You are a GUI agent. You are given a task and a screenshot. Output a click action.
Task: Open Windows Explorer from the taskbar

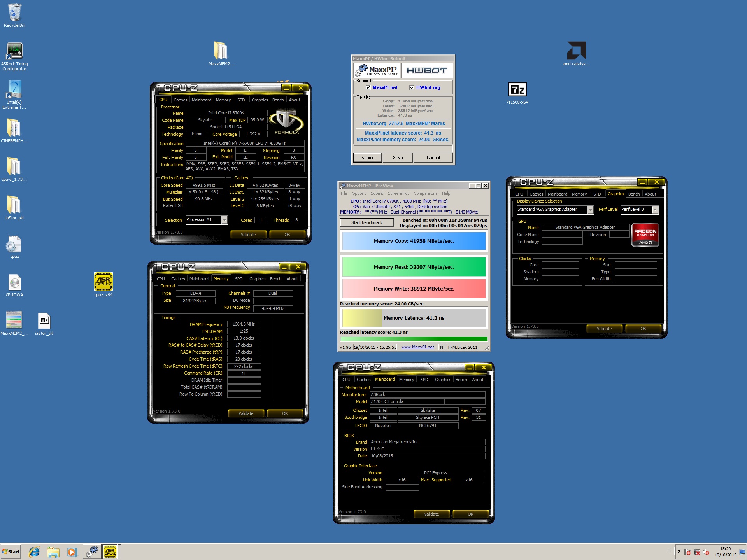53,551
